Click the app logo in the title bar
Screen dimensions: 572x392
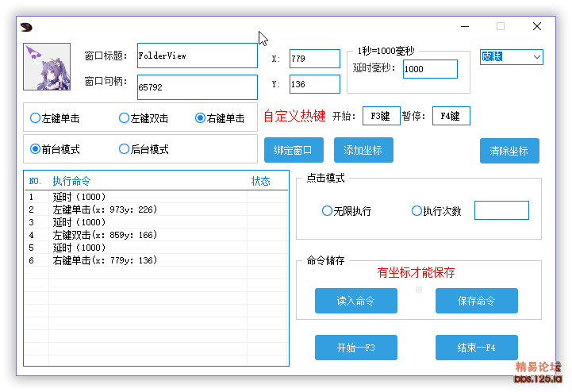27,26
